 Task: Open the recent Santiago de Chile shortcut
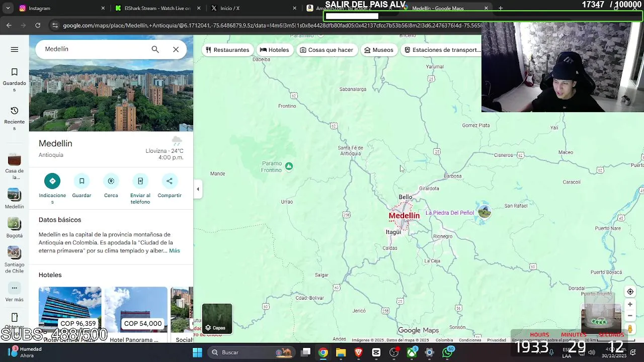pyautogui.click(x=15, y=252)
